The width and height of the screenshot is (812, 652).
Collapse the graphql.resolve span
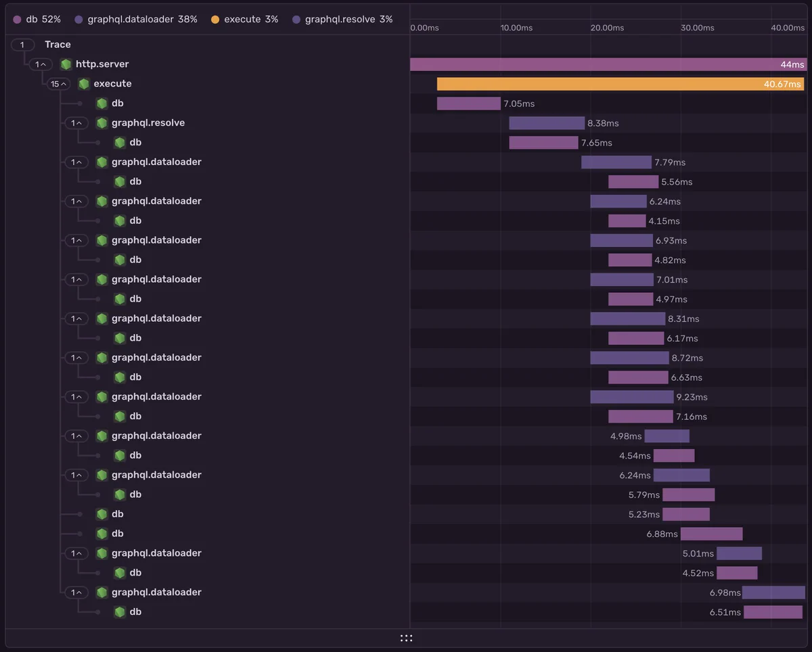point(76,123)
